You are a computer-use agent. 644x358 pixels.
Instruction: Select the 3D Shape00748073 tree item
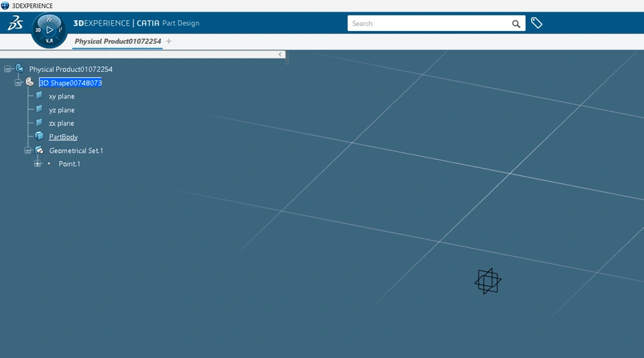pyautogui.click(x=70, y=83)
